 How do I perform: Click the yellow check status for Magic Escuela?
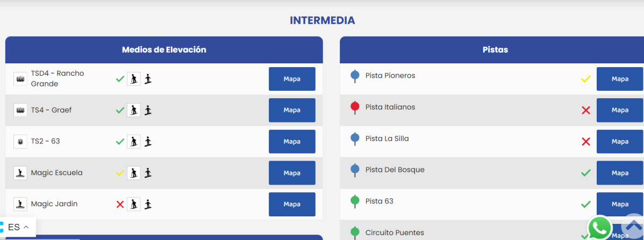click(120, 173)
